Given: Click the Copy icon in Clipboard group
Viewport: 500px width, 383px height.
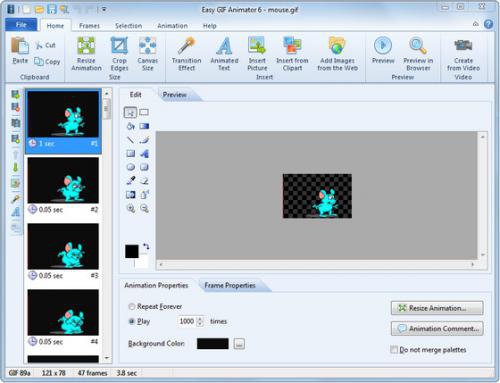Looking at the screenshot, I should [x=39, y=62].
